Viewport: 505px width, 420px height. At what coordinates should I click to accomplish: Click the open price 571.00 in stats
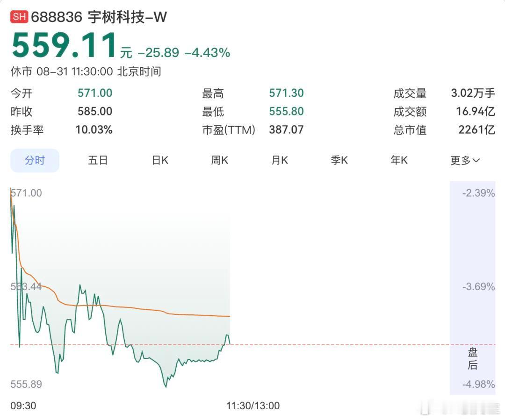[95, 93]
